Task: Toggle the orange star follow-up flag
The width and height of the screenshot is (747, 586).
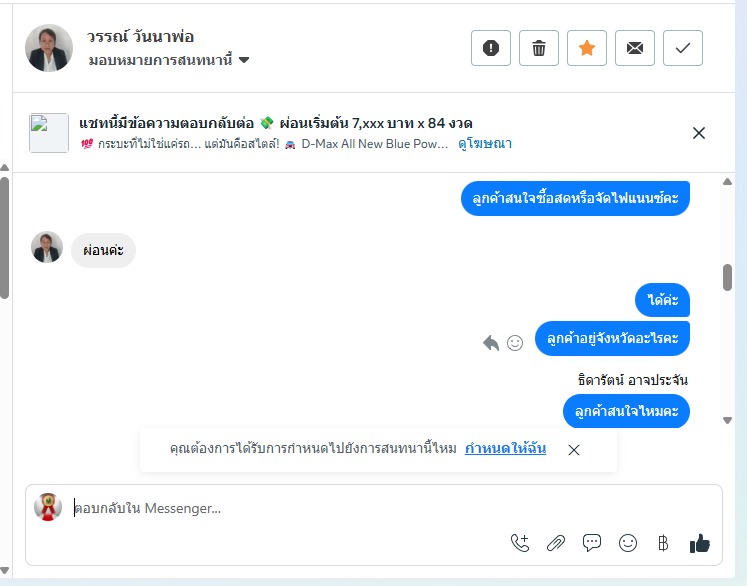Action: 587,48
